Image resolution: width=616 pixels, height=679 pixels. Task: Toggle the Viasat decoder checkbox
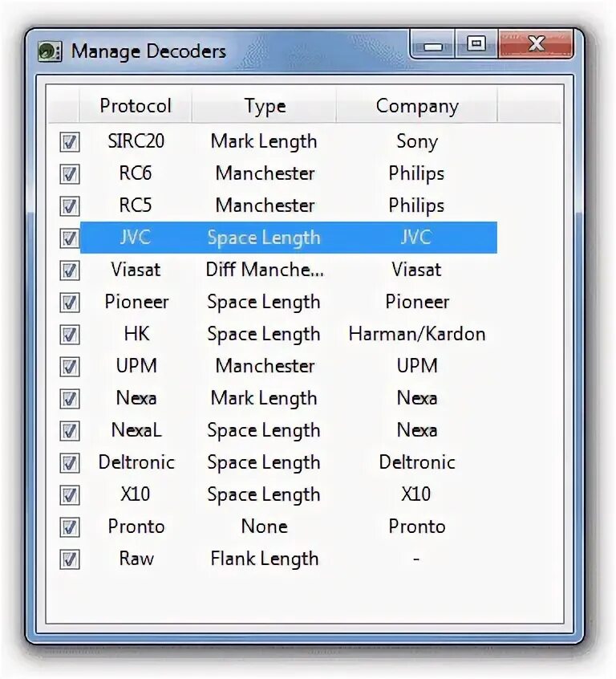click(69, 270)
